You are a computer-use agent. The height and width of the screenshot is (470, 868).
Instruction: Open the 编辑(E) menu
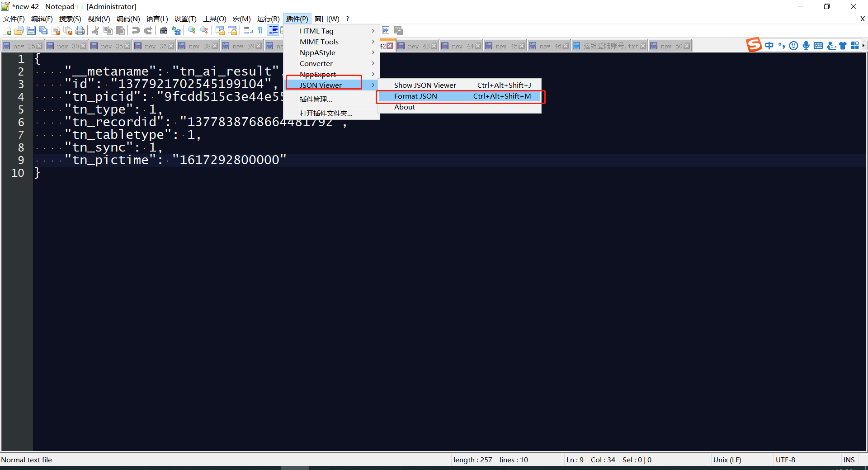[x=42, y=19]
